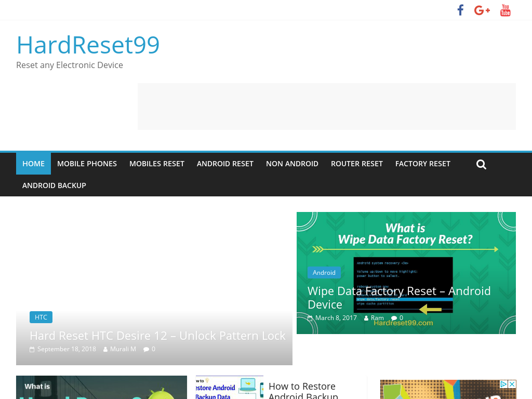Click comment icon on Wipe Data post
Viewport: 532px width, 399px height.
pyautogui.click(x=394, y=318)
